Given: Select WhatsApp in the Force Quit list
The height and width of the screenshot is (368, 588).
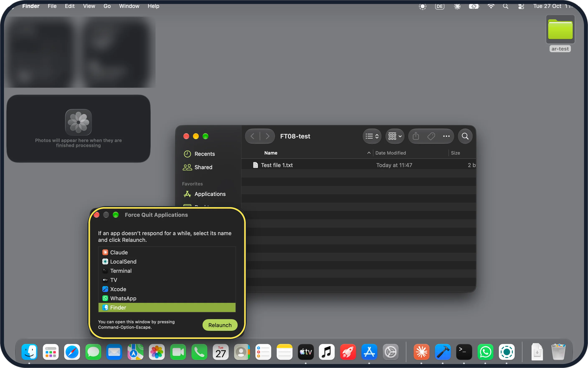Looking at the screenshot, I should tap(167, 298).
